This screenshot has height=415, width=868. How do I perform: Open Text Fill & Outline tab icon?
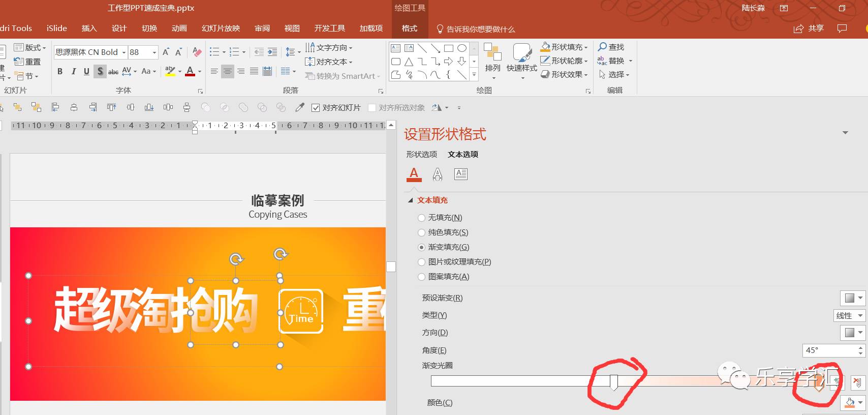[414, 174]
